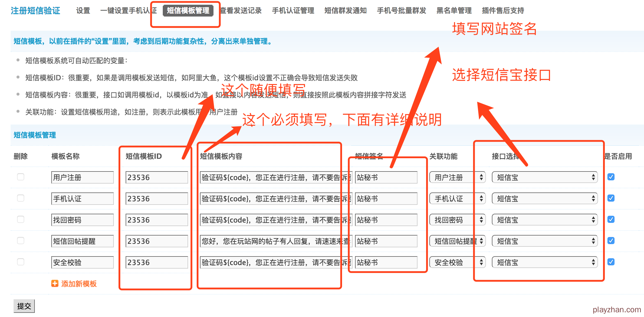This screenshot has width=644, height=317.
Task: Disable the 找回密码 template enabled checkbox
Action: click(x=611, y=220)
